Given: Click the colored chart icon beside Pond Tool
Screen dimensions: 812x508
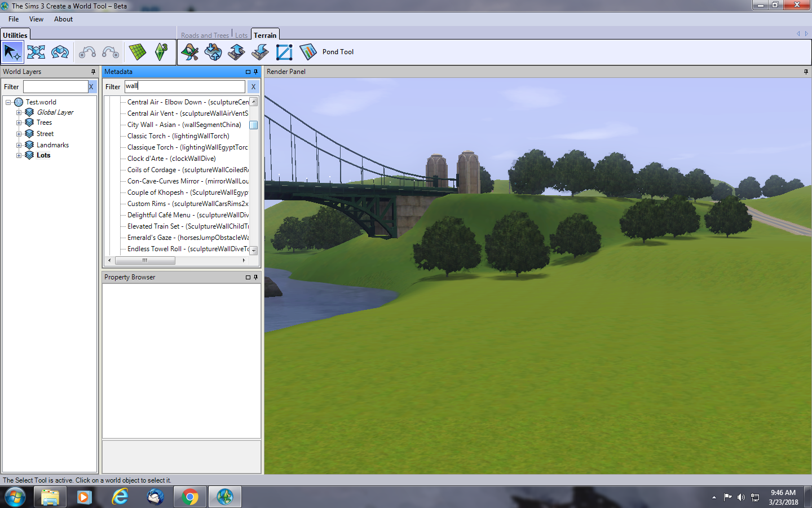Looking at the screenshot, I should click(308, 52).
